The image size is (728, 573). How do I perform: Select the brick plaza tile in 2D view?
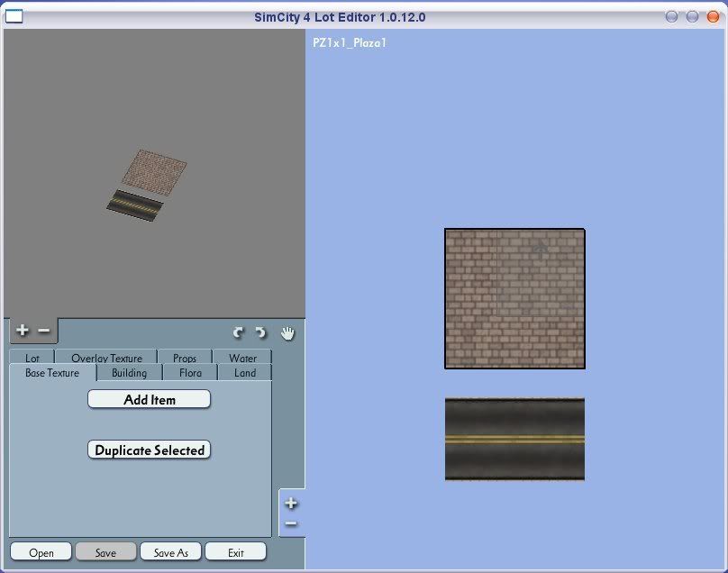tap(514, 298)
